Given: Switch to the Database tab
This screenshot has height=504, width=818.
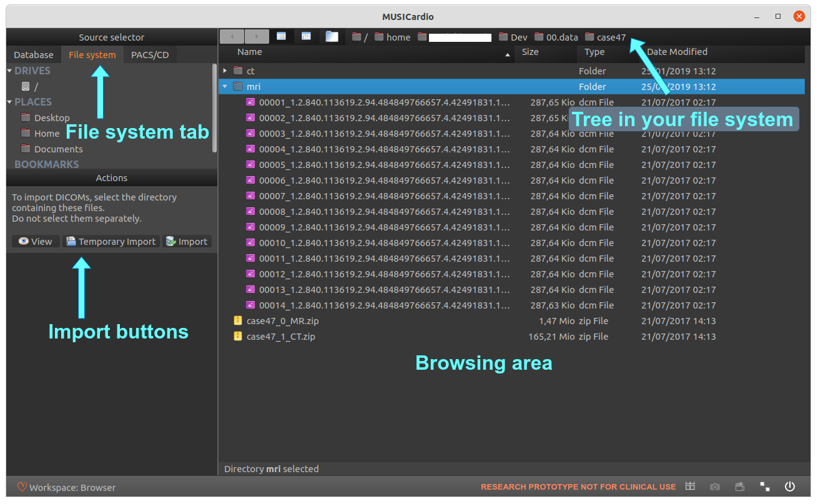Looking at the screenshot, I should tap(34, 55).
